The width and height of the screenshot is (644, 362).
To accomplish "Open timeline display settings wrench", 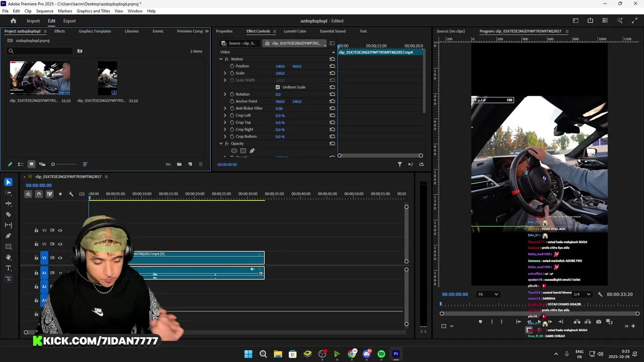I will coord(71,194).
